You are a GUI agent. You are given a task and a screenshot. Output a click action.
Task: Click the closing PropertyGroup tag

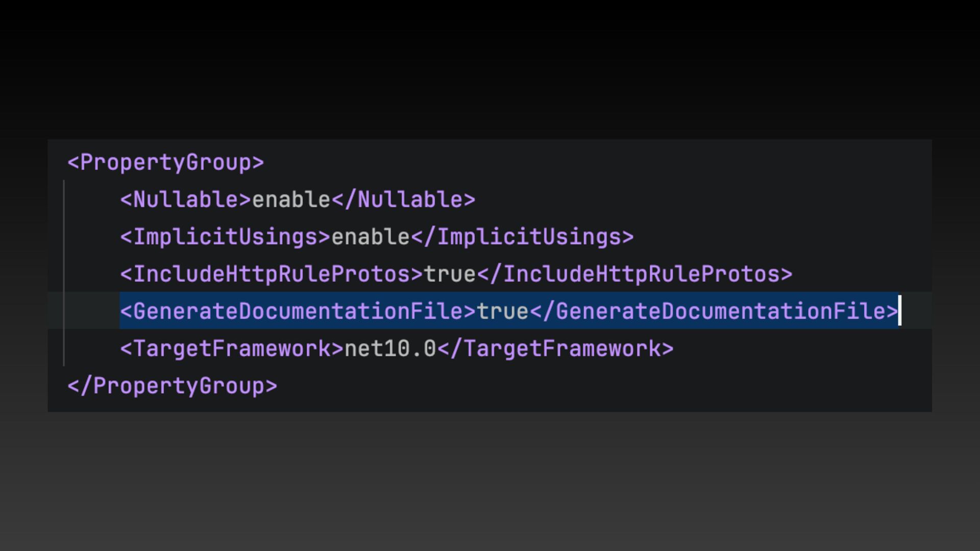172,386
